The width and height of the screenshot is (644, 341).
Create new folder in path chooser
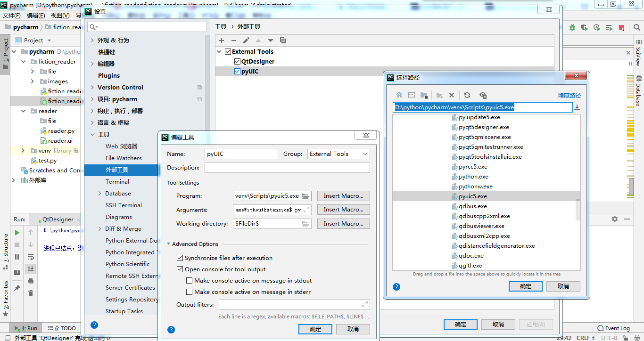tap(439, 95)
